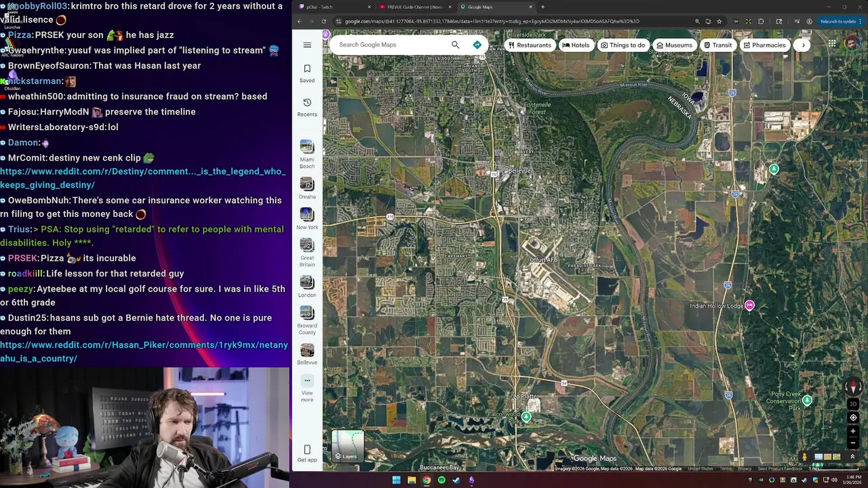The image size is (868, 488).
Task: Click the search magnifier icon in Maps
Action: point(456,45)
